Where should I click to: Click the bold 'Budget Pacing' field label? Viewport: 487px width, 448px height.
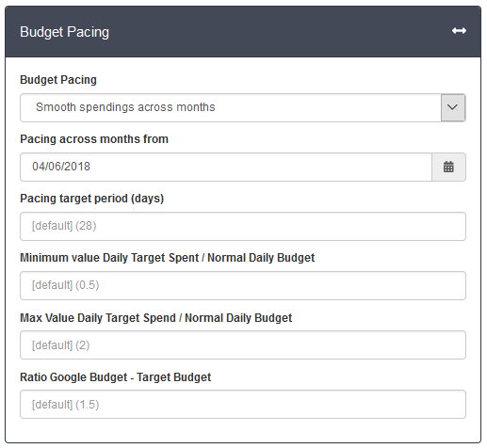(58, 80)
